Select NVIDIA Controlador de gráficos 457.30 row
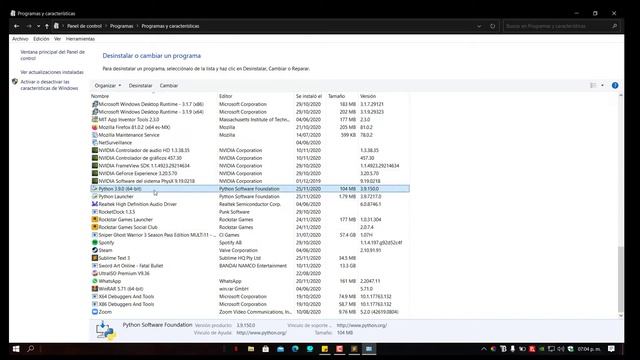This screenshot has width=640, height=360. coord(250,158)
